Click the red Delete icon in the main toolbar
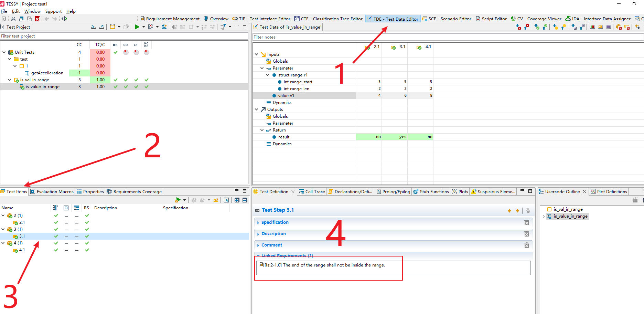The width and height of the screenshot is (644, 314). coord(37,19)
